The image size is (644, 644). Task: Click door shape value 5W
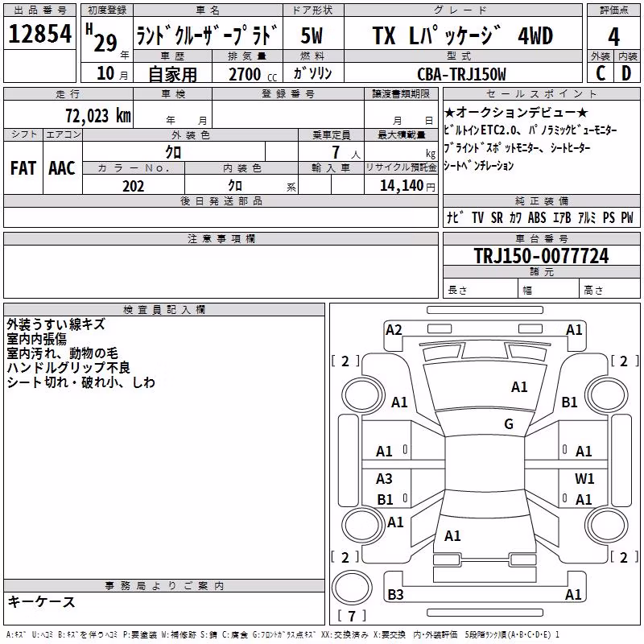click(312, 35)
